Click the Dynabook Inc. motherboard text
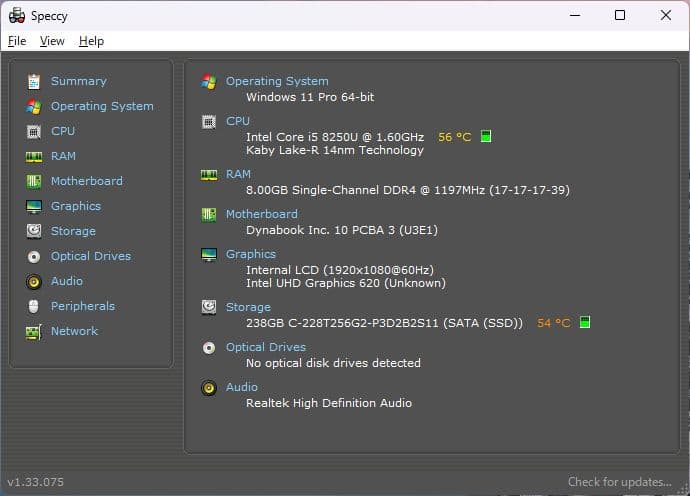 342,230
